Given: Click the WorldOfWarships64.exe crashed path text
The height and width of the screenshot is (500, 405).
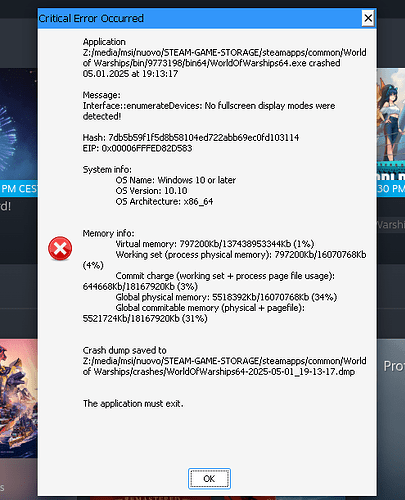Looking at the screenshot, I should tap(224, 58).
